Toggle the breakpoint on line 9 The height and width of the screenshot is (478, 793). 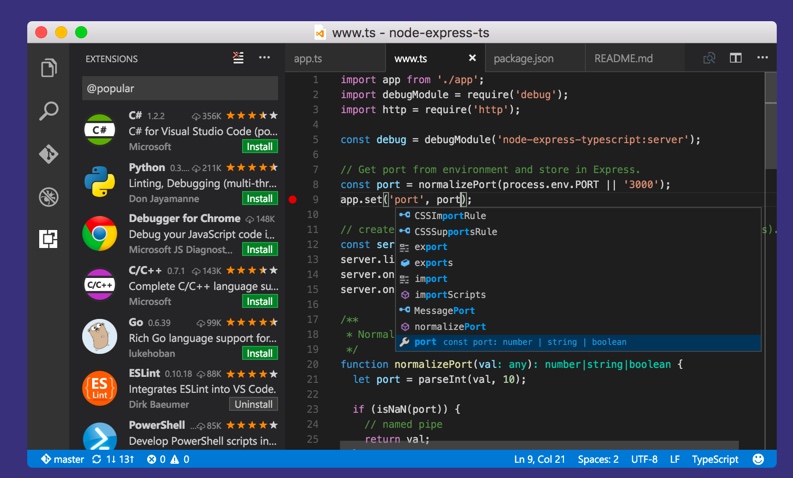[x=293, y=199]
